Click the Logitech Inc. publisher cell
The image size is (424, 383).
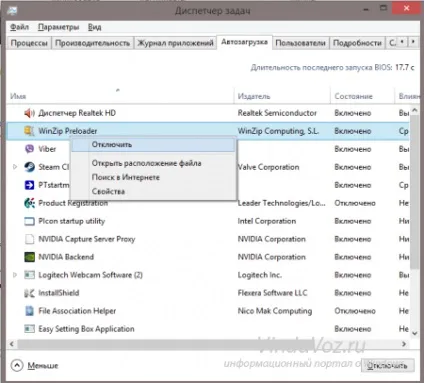tap(259, 275)
